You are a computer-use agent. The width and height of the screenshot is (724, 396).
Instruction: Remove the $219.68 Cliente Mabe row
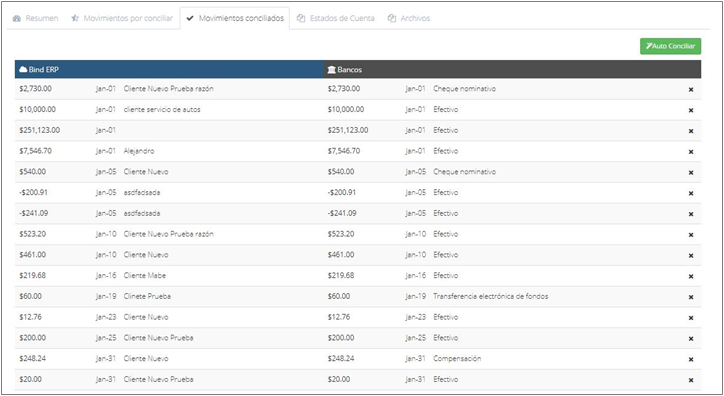pyautogui.click(x=691, y=276)
